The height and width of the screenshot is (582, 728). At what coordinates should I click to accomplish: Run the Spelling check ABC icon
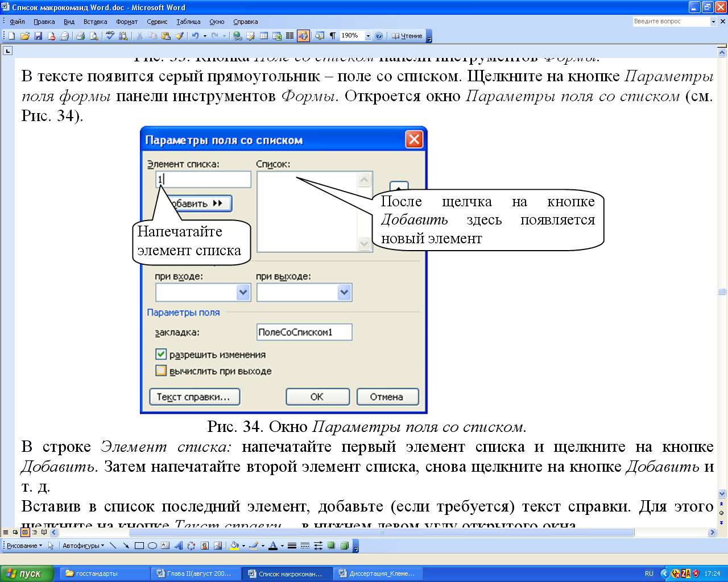pos(110,36)
